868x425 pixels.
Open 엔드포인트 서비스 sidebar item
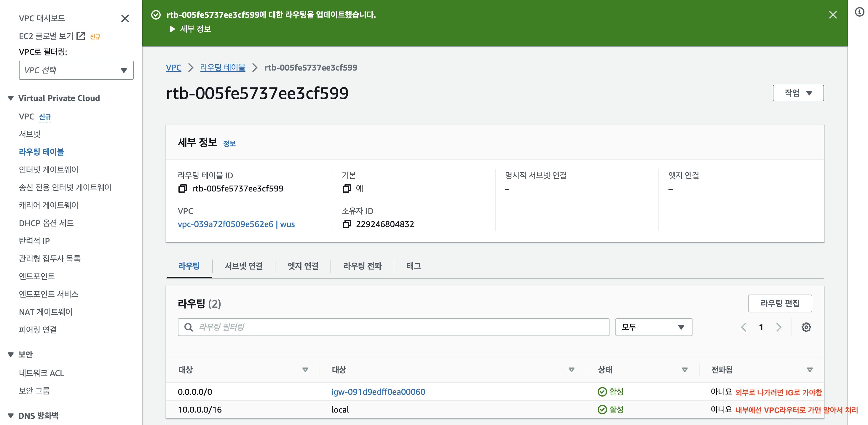pyautogui.click(x=49, y=294)
